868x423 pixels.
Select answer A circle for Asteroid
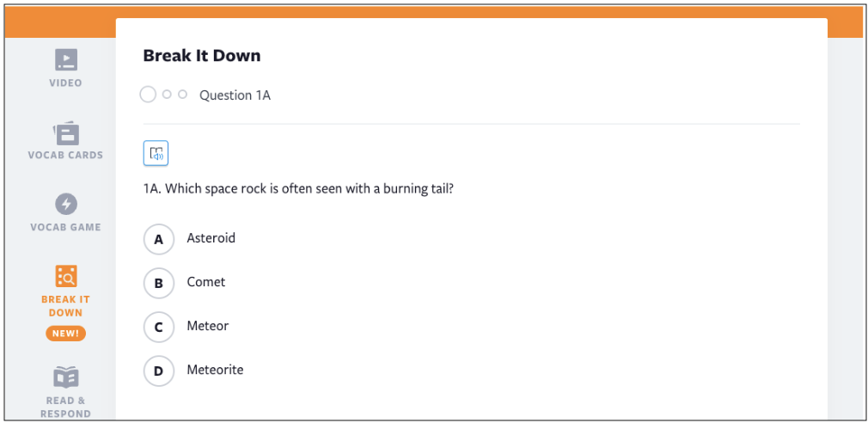pyautogui.click(x=158, y=240)
